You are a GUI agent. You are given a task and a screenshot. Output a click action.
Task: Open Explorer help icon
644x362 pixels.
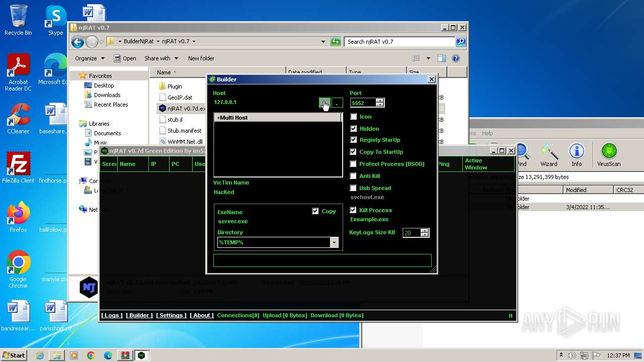click(x=456, y=58)
